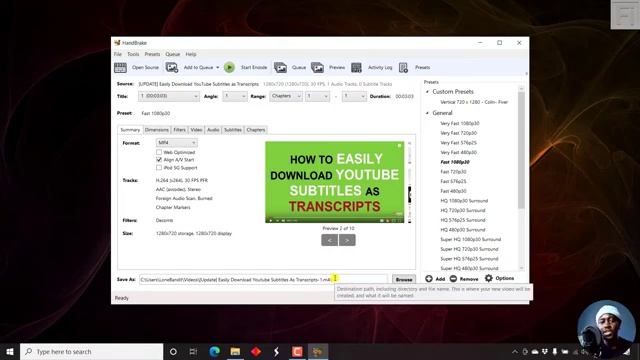
Task: Open the Queue menu
Action: coord(172,54)
